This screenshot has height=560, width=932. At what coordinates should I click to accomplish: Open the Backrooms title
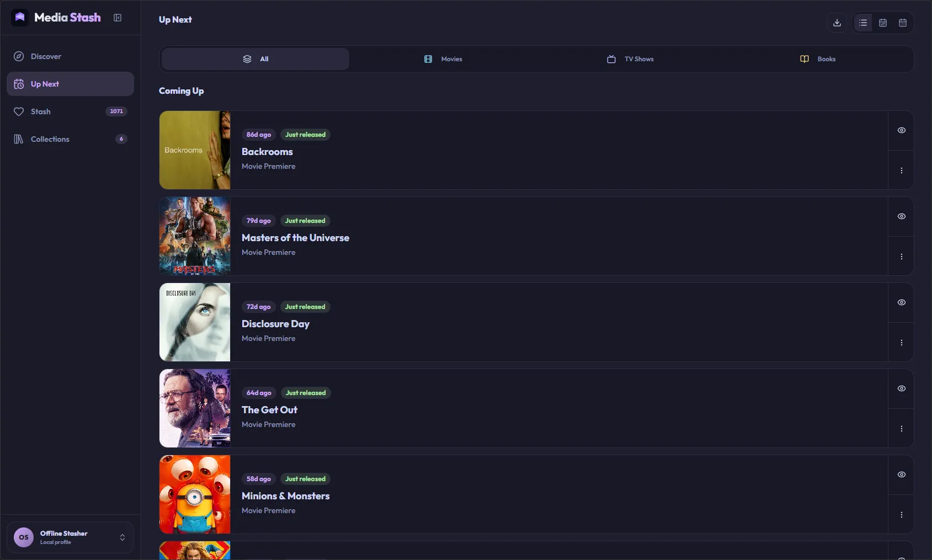coord(267,152)
